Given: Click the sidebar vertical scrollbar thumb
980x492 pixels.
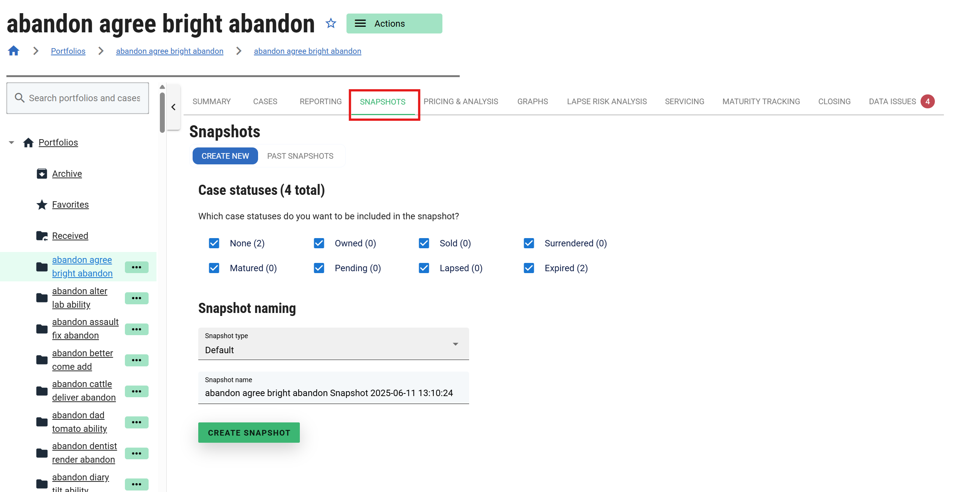Looking at the screenshot, I should pyautogui.click(x=163, y=112).
